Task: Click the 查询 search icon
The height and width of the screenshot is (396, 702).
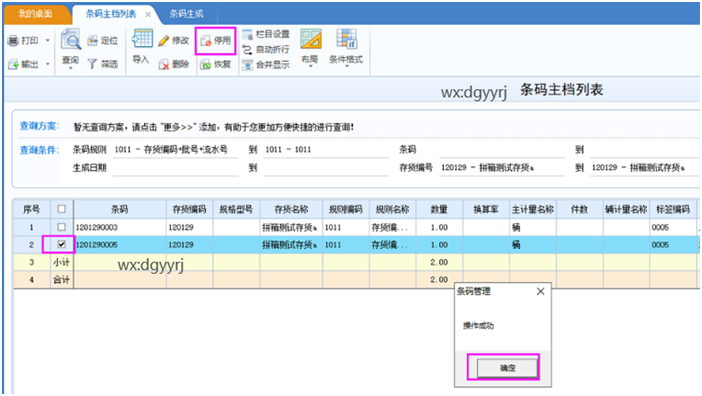Action: pos(70,40)
